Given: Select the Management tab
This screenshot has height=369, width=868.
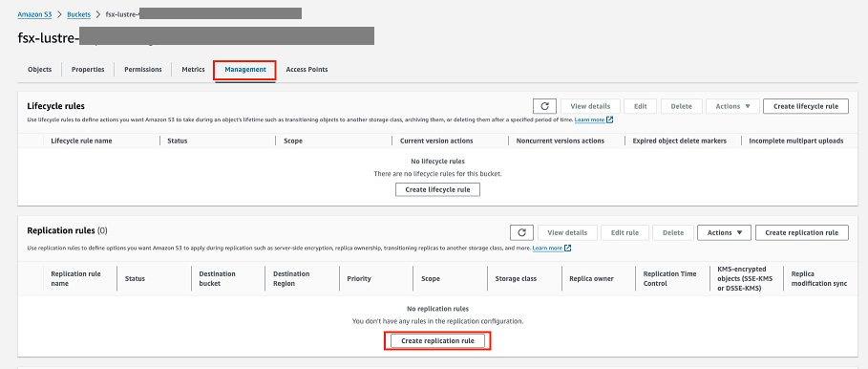Looking at the screenshot, I should (245, 70).
